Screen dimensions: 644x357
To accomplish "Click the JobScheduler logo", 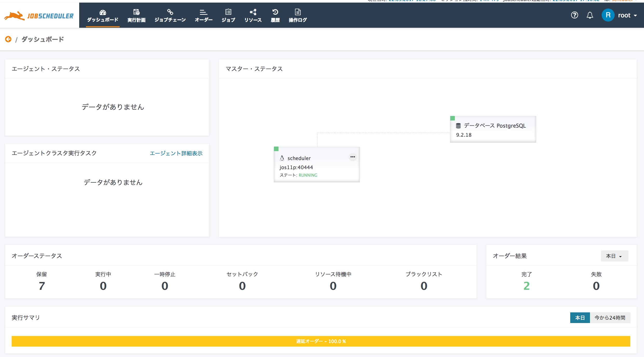I will coord(38,15).
